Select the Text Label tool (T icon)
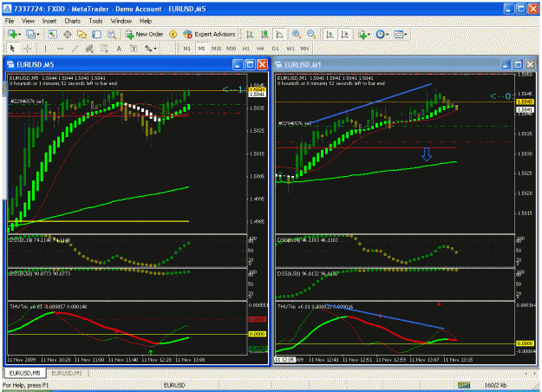 click(x=134, y=49)
